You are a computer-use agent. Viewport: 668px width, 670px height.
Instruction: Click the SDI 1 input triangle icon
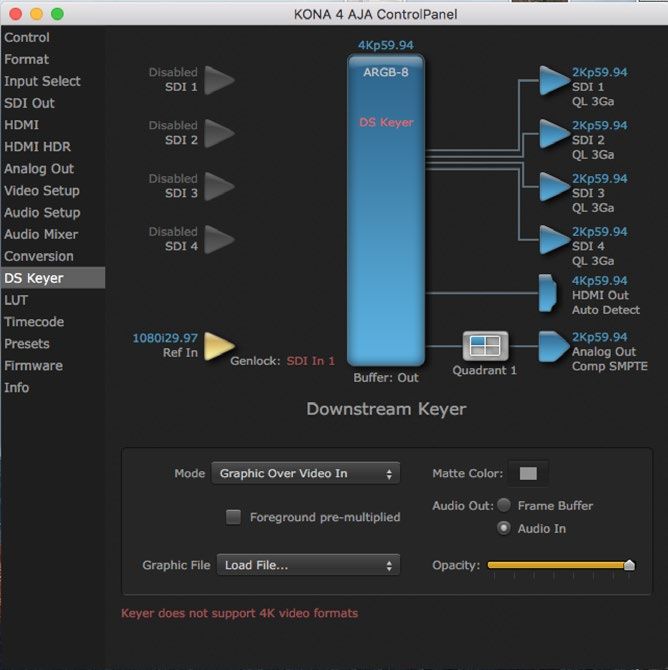pos(219,80)
